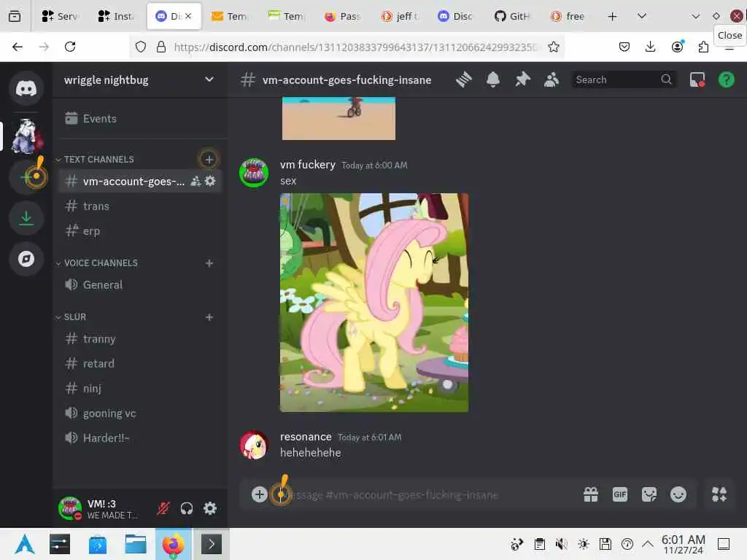Screen dimensions: 747x560
Task: Open the Events entry
Action: (x=139, y=119)
